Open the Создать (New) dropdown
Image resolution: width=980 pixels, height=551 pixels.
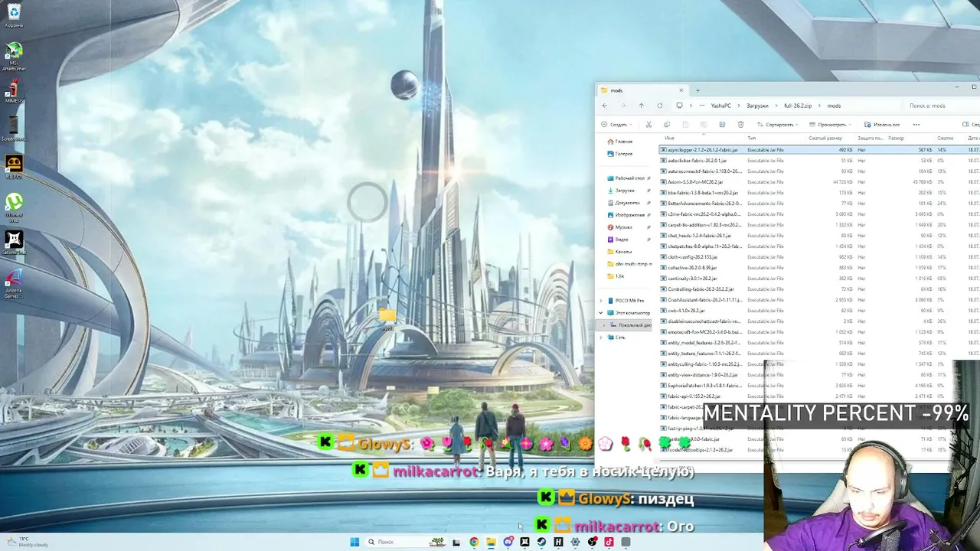[616, 125]
